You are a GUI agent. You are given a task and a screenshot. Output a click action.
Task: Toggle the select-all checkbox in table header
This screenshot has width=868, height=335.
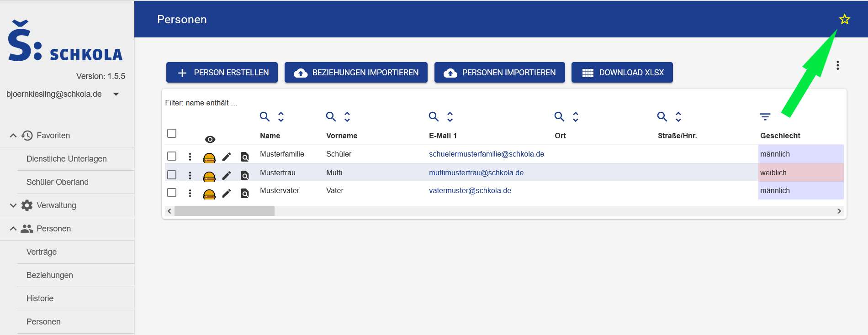tap(172, 133)
